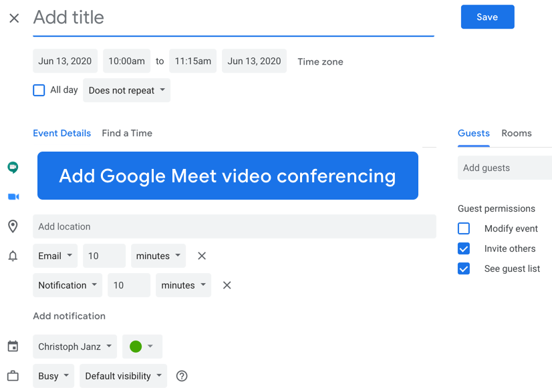552x392 pixels.
Task: Open the end date Jun 13, 2020
Action: pyautogui.click(x=254, y=61)
